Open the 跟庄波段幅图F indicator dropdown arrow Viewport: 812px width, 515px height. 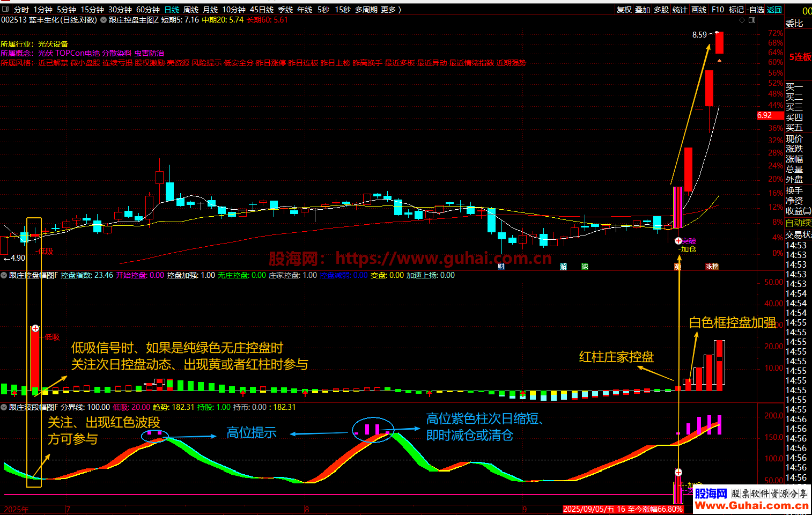click(4, 407)
